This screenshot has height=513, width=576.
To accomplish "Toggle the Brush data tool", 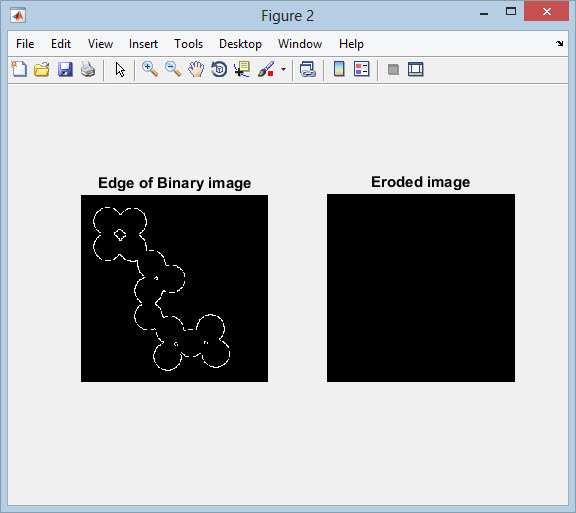I will pyautogui.click(x=266, y=69).
